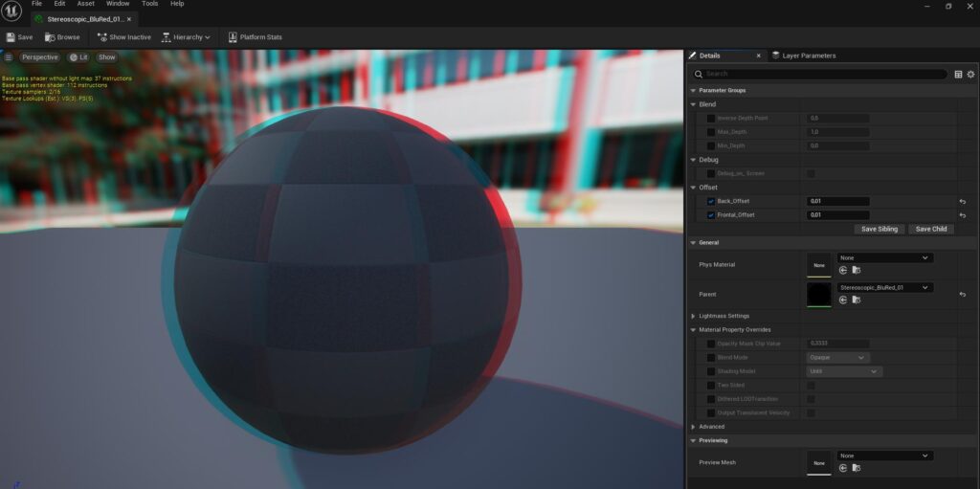The image size is (980, 489).
Task: Open the File menu
Action: [x=37, y=4]
